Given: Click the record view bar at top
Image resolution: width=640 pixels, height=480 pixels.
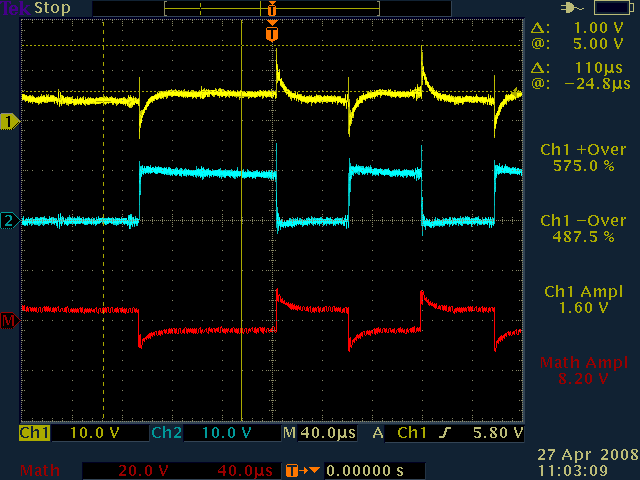Looking at the screenshot, I should (272, 8).
